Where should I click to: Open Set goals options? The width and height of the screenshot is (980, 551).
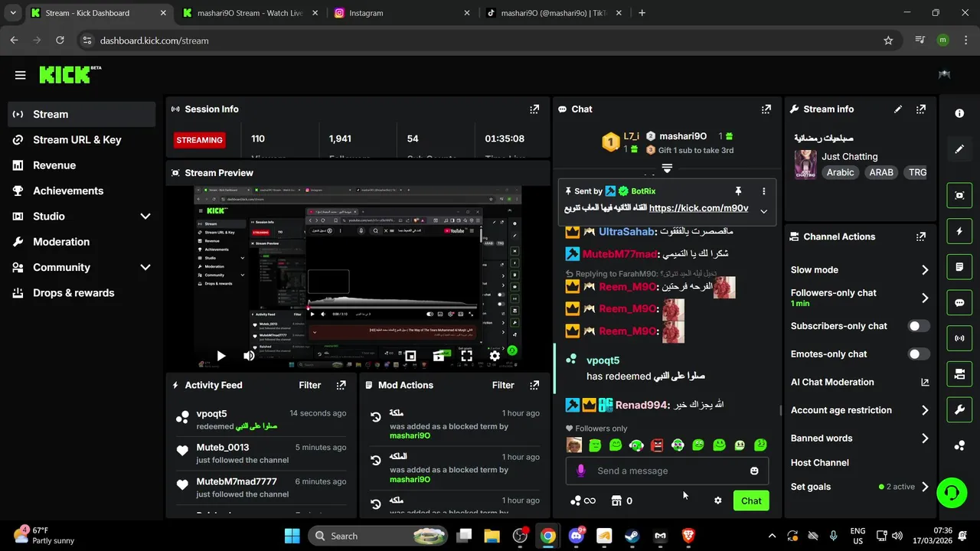pyautogui.click(x=860, y=487)
